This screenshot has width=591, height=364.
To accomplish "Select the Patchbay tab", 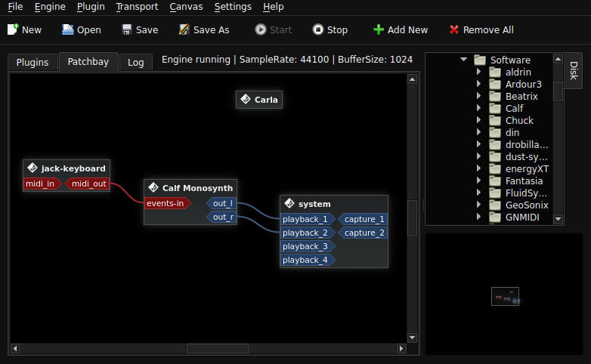I will [88, 62].
